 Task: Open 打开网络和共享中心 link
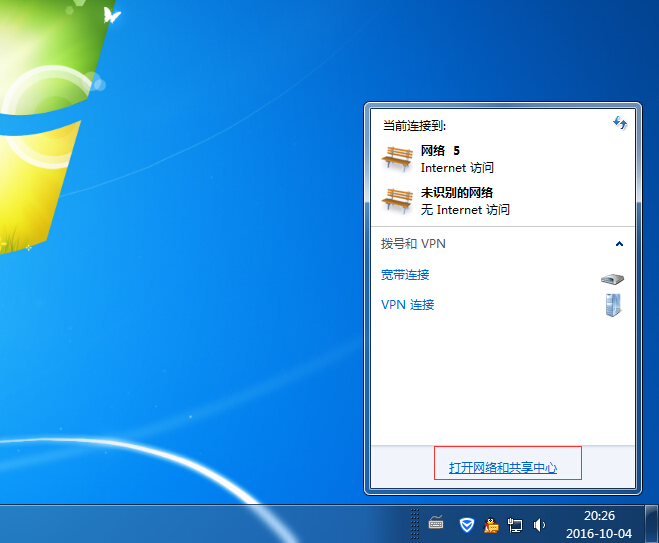(503, 467)
